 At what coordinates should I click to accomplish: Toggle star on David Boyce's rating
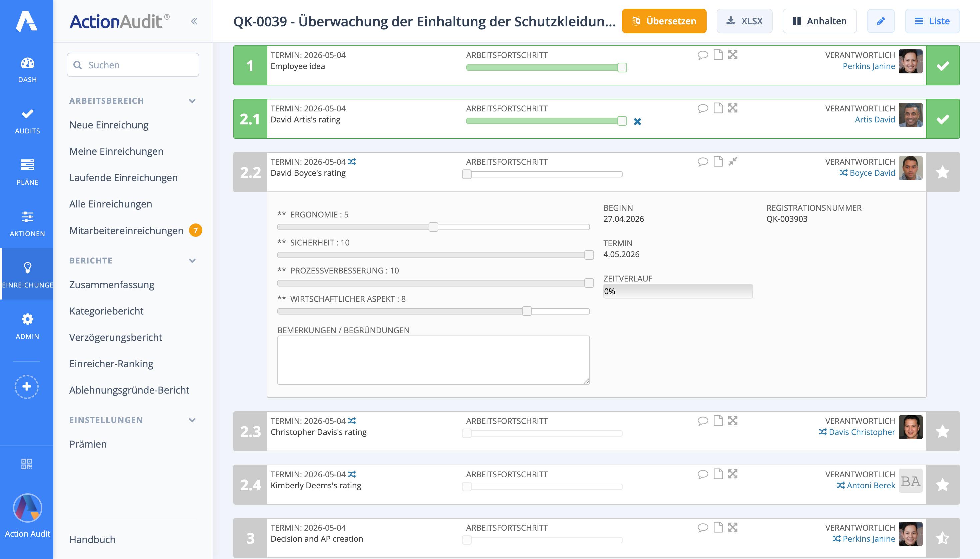pyautogui.click(x=942, y=172)
